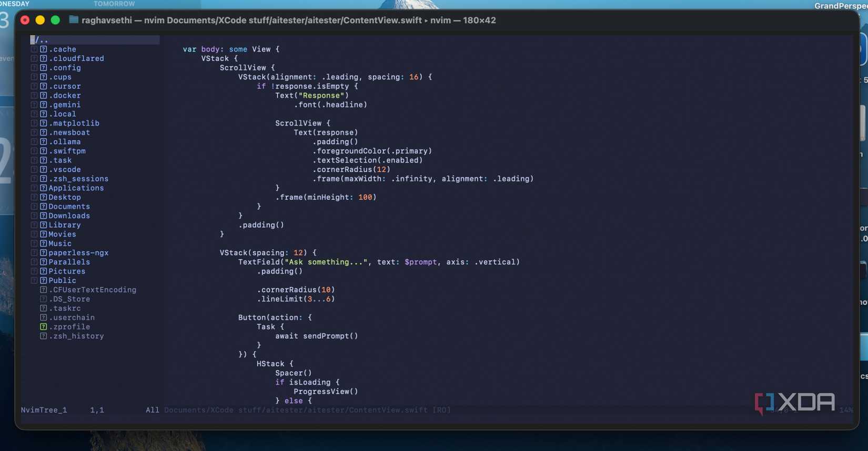The width and height of the screenshot is (868, 451).
Task: Click the green icon beside .zprofile
Action: 44,327
